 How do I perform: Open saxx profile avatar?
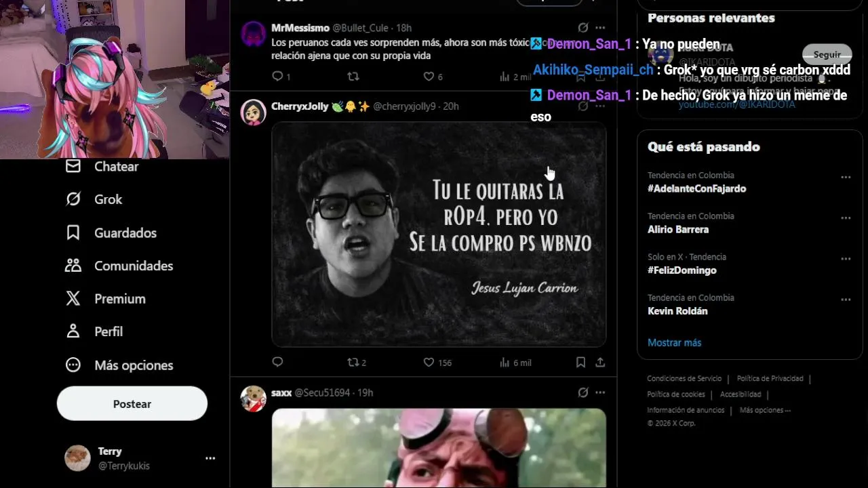(x=253, y=399)
